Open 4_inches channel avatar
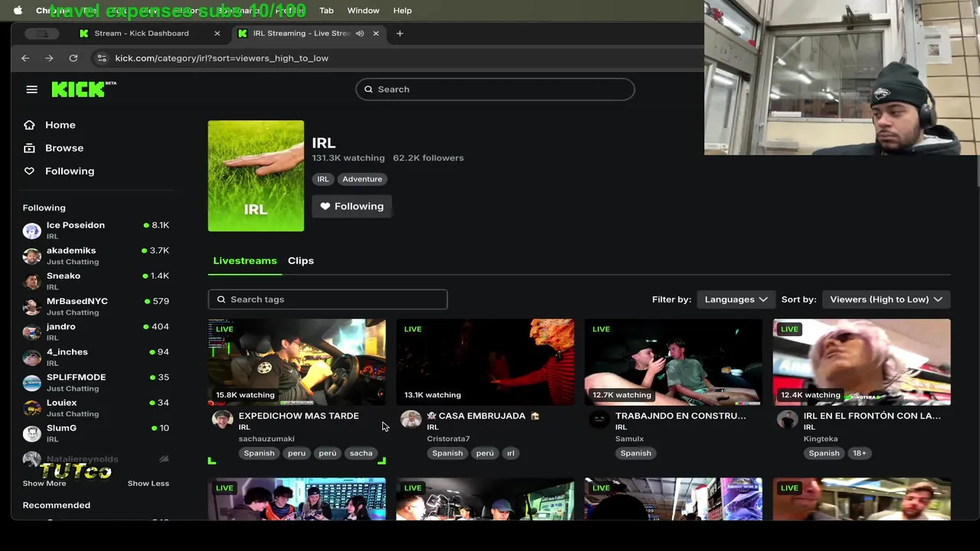The height and width of the screenshot is (551, 980). click(32, 357)
